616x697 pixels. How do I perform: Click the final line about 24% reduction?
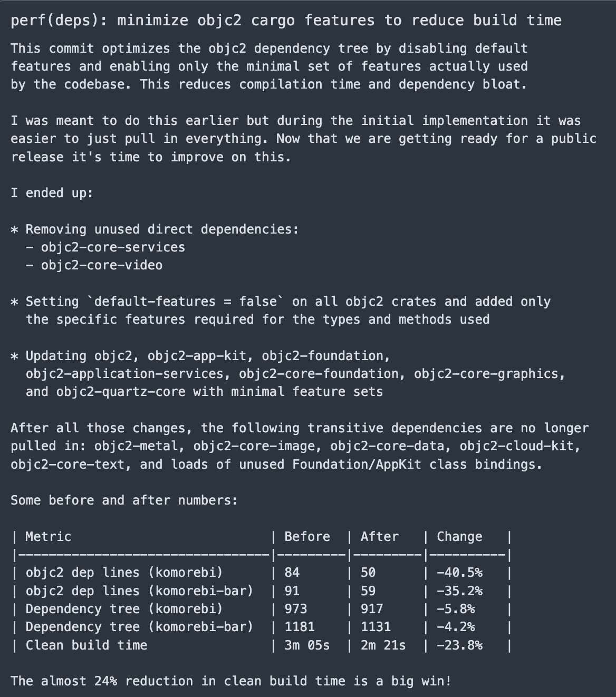[x=231, y=681]
